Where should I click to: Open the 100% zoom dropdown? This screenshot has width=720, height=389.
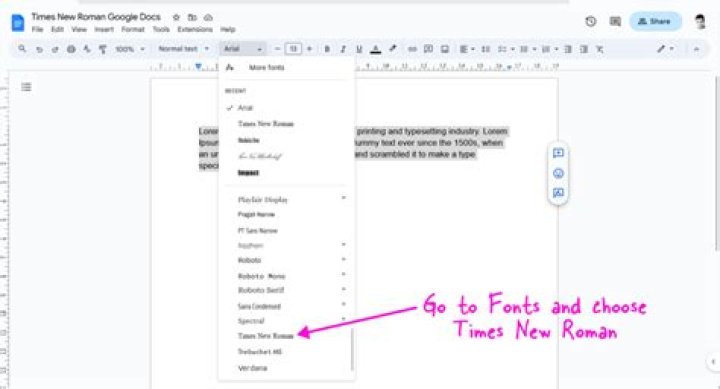[x=130, y=49]
